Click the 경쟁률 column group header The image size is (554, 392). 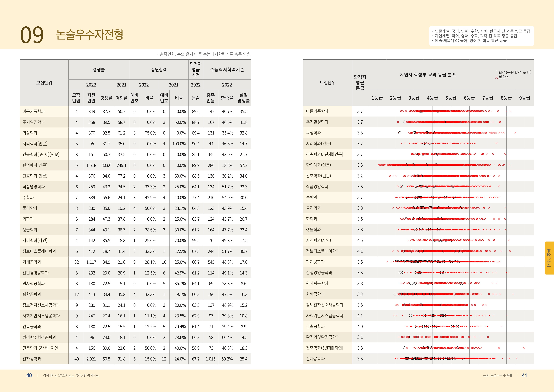pyautogui.click(x=99, y=69)
